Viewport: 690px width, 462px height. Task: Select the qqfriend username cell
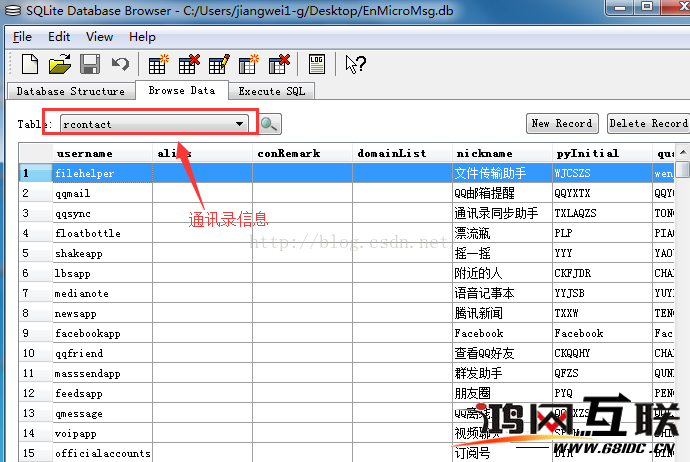coord(103,353)
